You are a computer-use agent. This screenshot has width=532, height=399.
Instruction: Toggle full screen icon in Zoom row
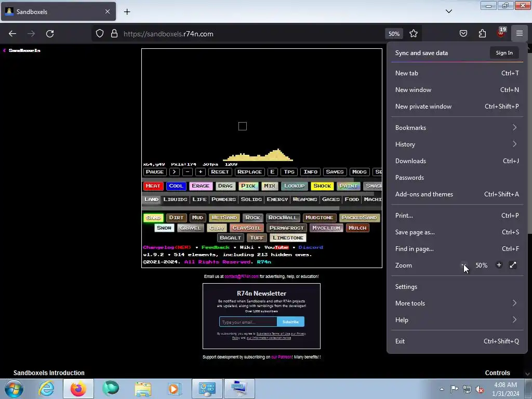pos(513,265)
